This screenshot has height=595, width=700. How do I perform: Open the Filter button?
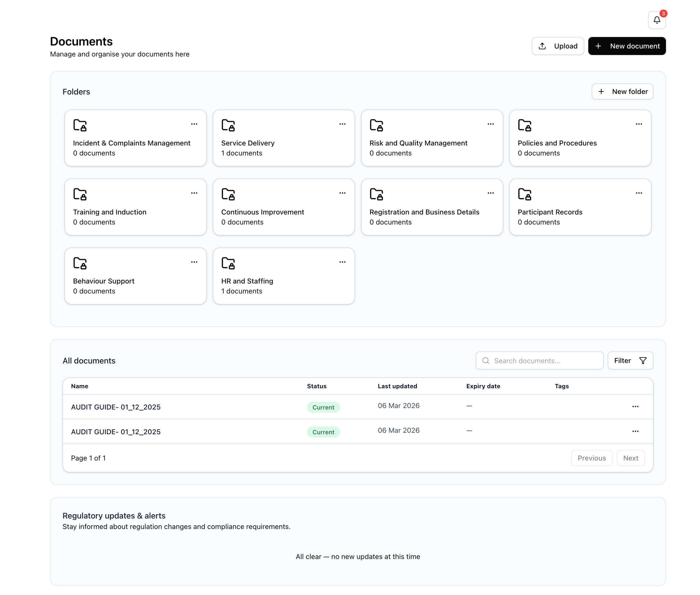pyautogui.click(x=630, y=361)
